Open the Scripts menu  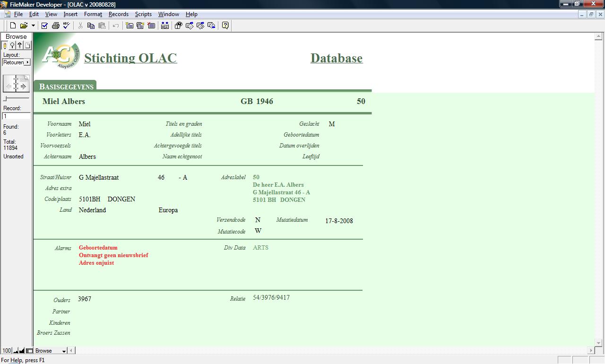pyautogui.click(x=143, y=14)
